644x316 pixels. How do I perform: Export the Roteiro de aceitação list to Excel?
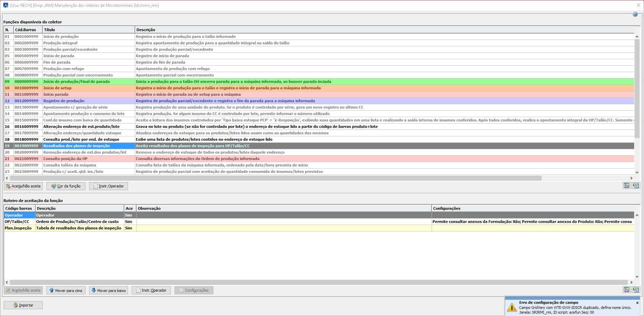pyautogui.click(x=636, y=290)
